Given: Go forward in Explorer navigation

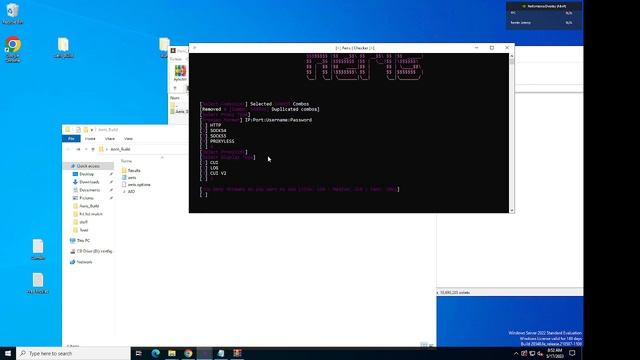Looking at the screenshot, I should [78, 149].
